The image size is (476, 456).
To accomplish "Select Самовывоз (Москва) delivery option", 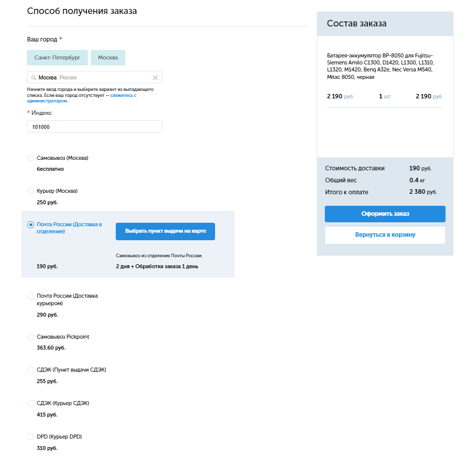I will pos(30,158).
